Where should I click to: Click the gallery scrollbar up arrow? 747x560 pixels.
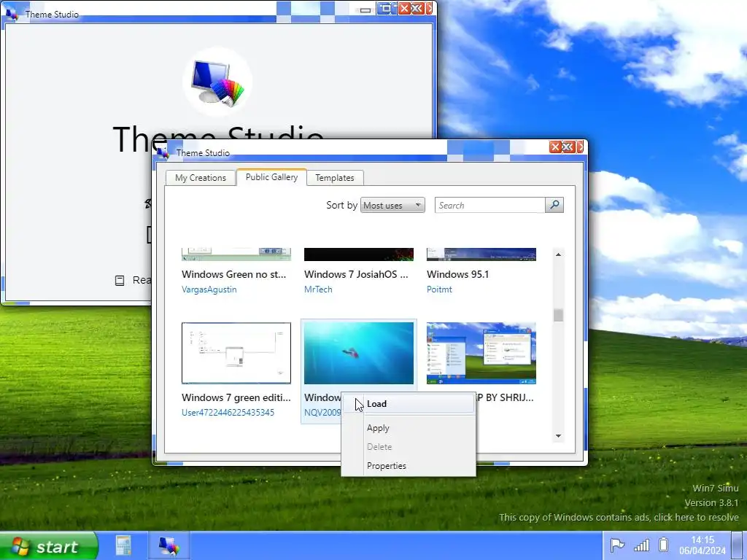[x=558, y=254]
